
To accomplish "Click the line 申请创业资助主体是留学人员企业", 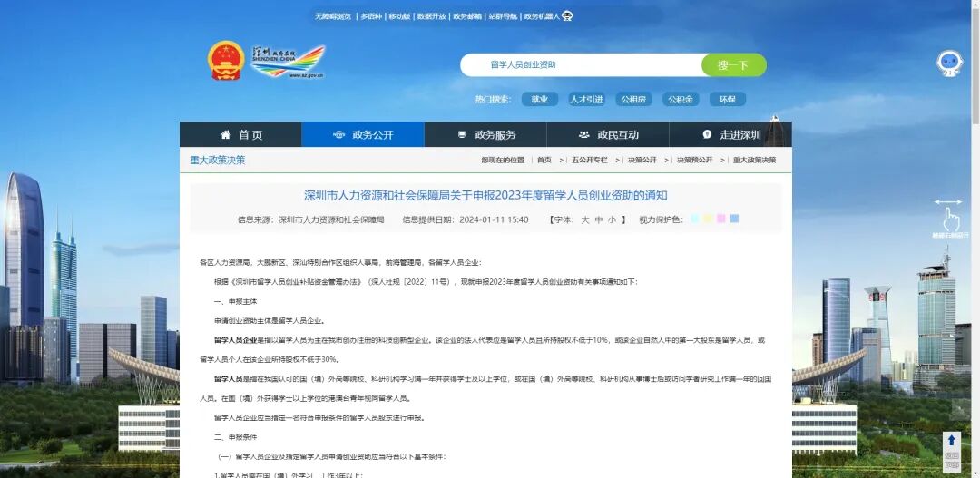I will coord(269,320).
